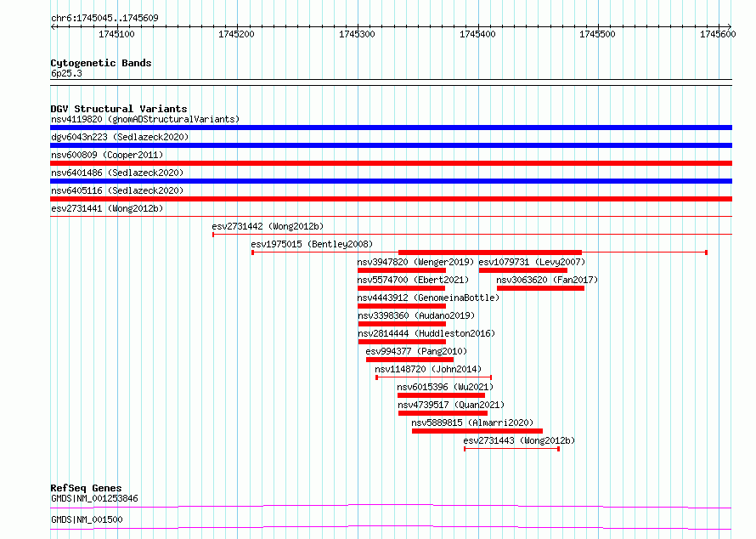Click ruler position 1745500
This screenshot has height=539, width=756.
597,34
